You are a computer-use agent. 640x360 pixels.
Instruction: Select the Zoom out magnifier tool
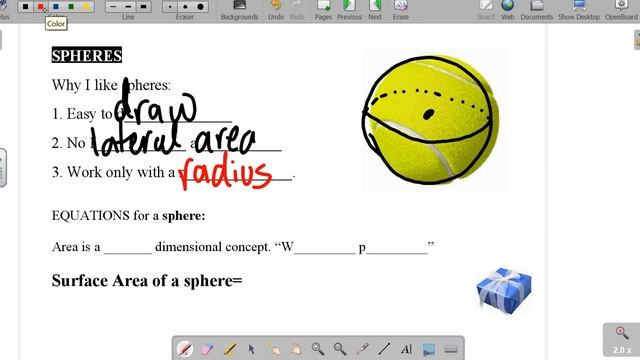340,349
